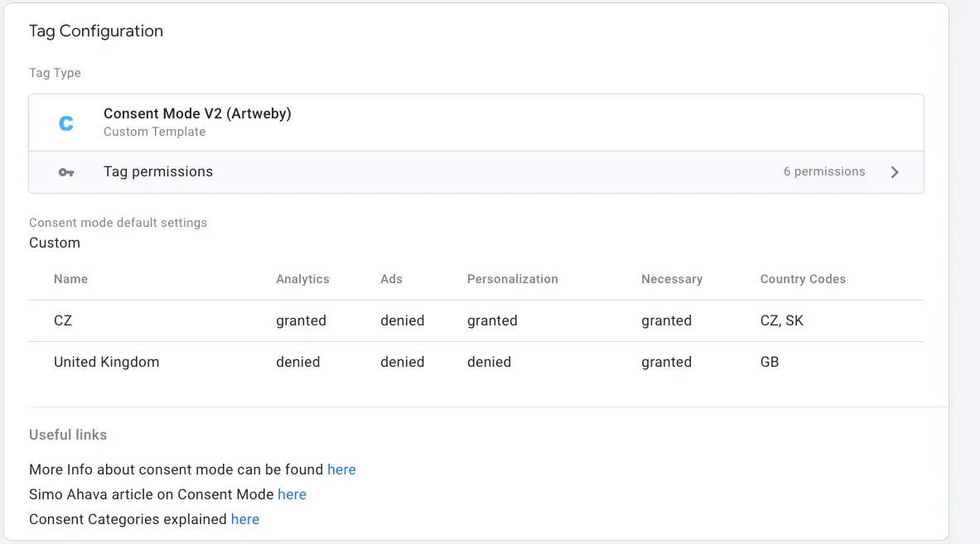The image size is (980, 544).
Task: Click the 'Personalization' column header
Action: tap(513, 279)
